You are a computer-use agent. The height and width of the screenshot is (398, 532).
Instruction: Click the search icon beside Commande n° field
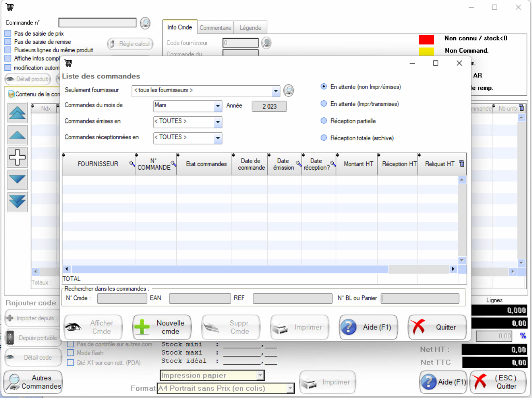tap(145, 23)
